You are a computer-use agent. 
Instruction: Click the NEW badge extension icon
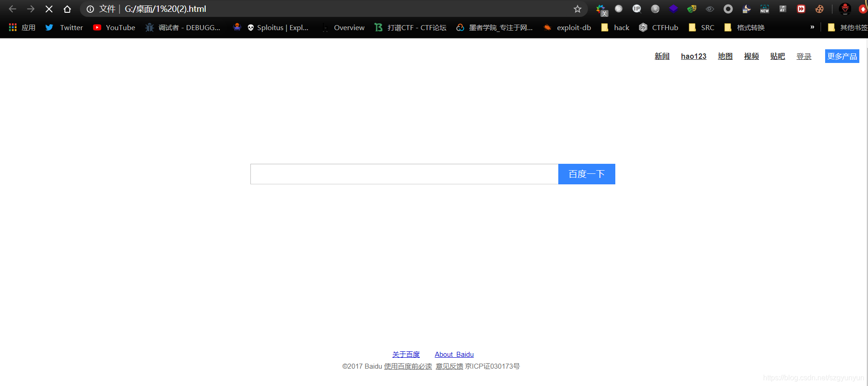(x=764, y=9)
